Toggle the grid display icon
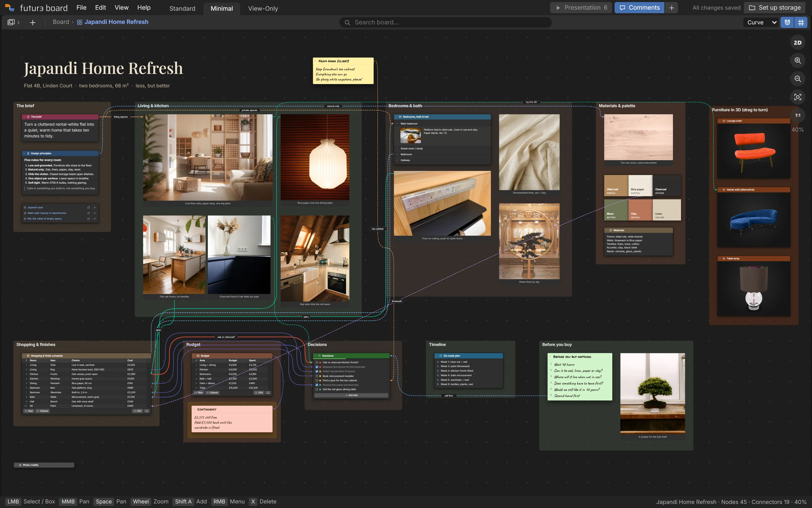Screen dimensions: 812x508 click(x=801, y=23)
